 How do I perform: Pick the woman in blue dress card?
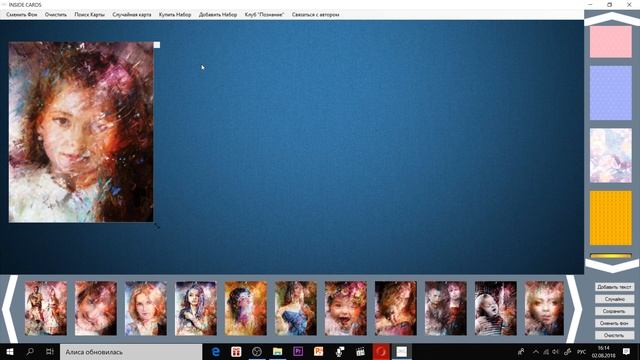coord(296,308)
